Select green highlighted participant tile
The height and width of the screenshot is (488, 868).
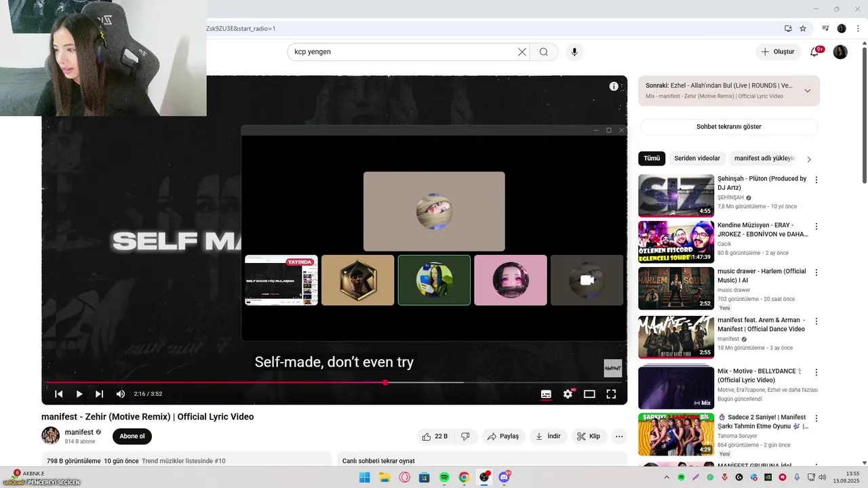click(434, 280)
